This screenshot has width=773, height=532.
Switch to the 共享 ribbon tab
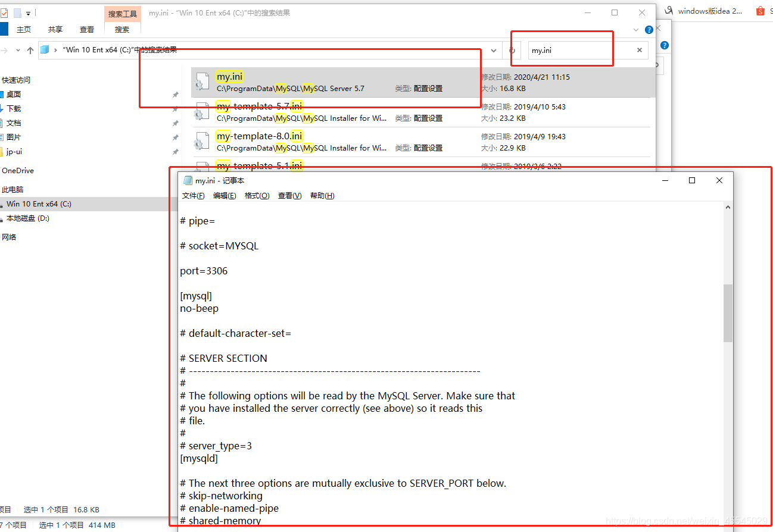point(55,29)
